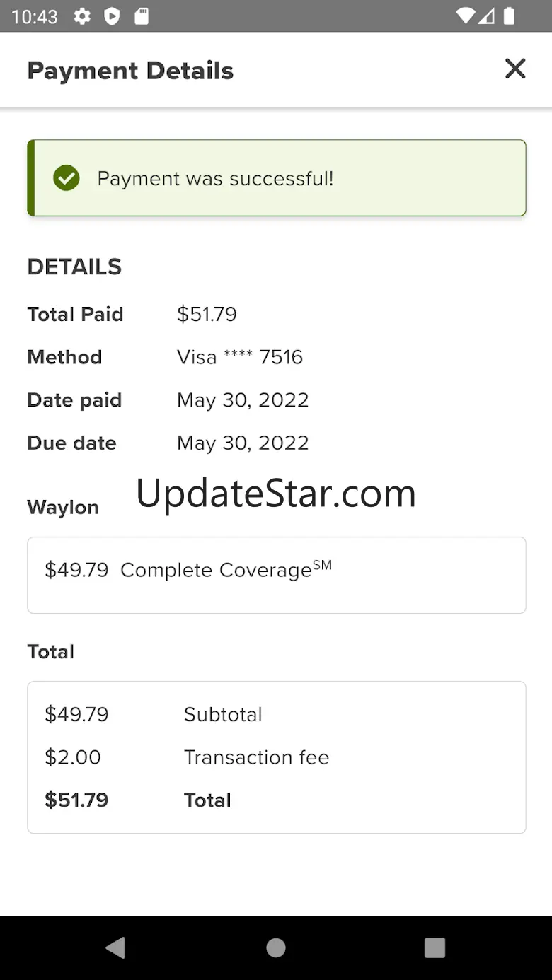
Task: Tap the Total Paid $51.79 amount
Action: click(207, 314)
